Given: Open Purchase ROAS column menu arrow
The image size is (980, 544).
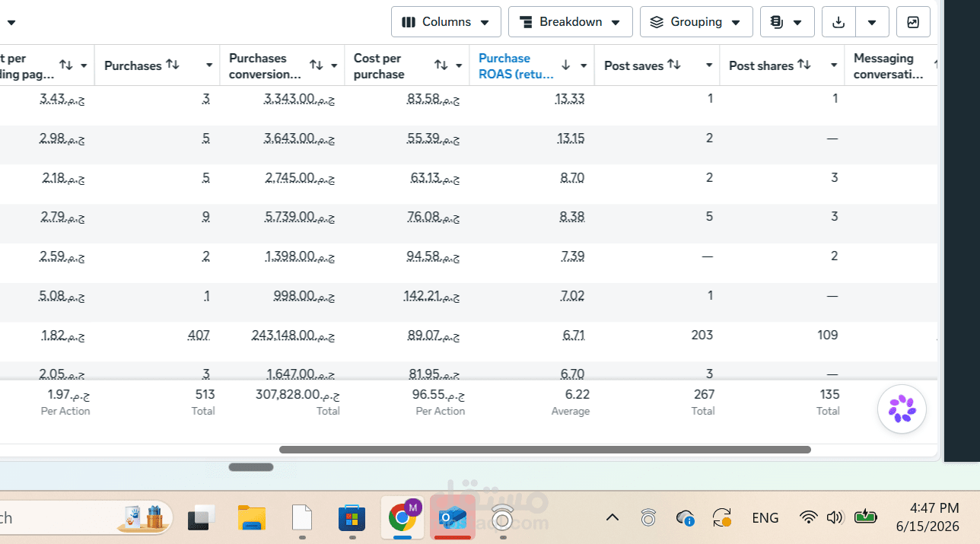Looking at the screenshot, I should point(584,65).
